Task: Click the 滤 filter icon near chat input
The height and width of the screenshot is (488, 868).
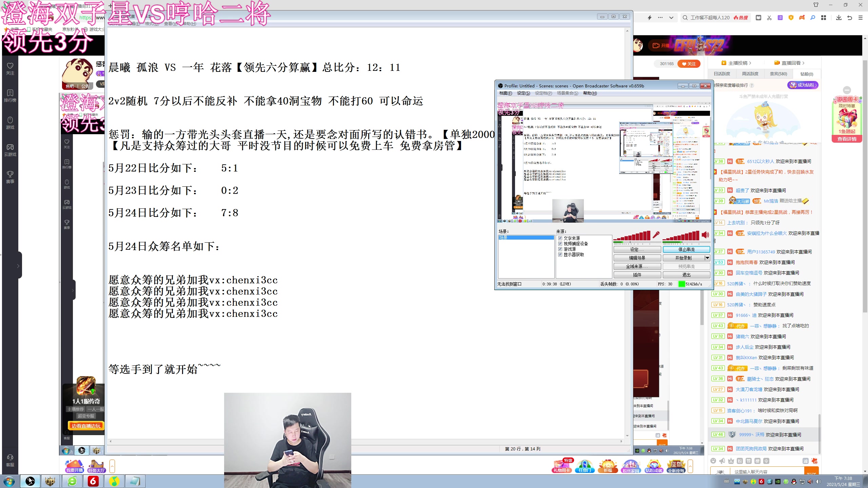Action: 805,461
